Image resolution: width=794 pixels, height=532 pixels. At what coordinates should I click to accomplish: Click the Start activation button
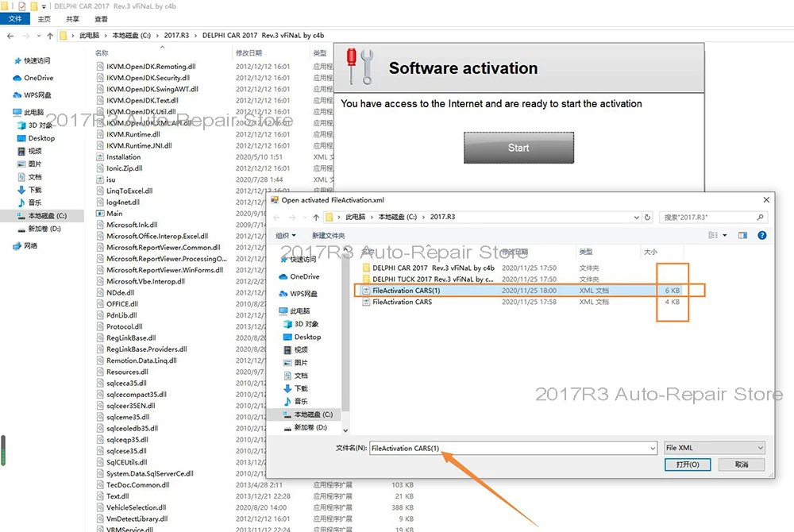tap(518, 148)
